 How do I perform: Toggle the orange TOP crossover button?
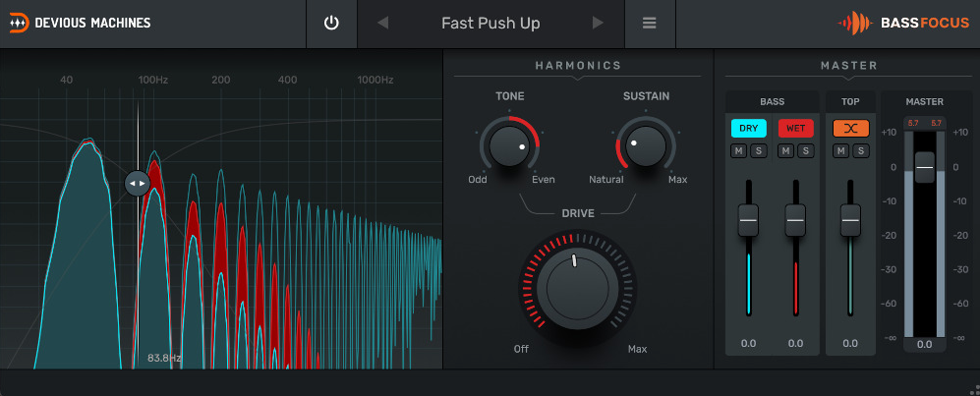(850, 129)
